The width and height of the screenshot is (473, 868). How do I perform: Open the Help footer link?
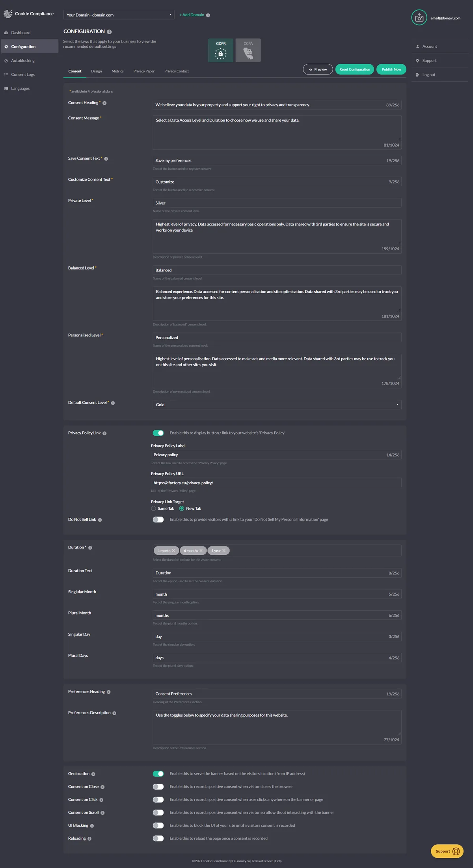pos(278,861)
